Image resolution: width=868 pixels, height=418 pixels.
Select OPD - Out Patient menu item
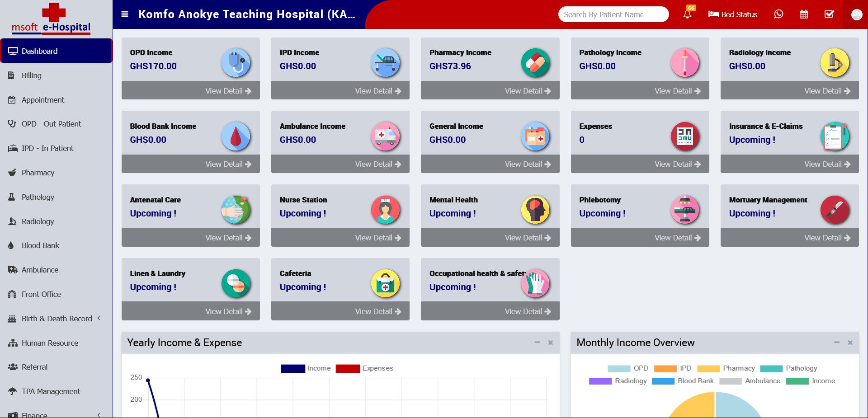coord(56,124)
